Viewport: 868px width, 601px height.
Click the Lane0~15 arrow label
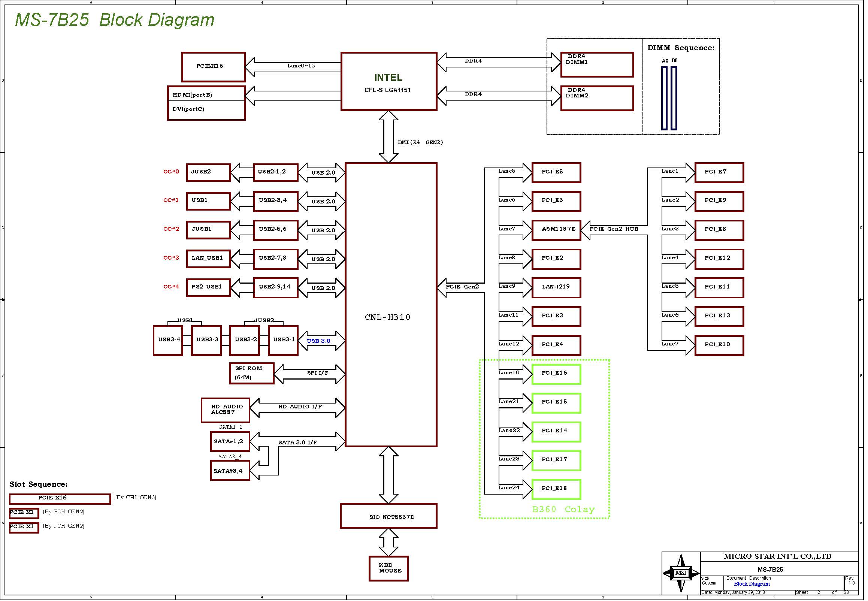[301, 66]
